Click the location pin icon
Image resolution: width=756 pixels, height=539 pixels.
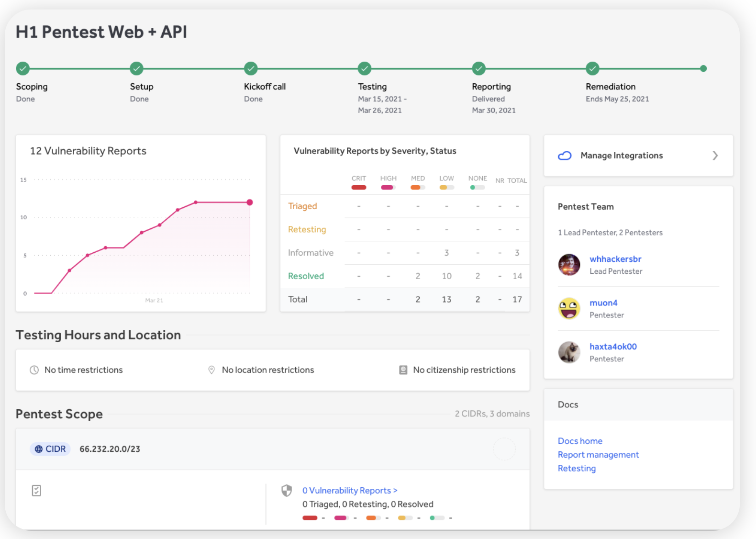(x=211, y=370)
